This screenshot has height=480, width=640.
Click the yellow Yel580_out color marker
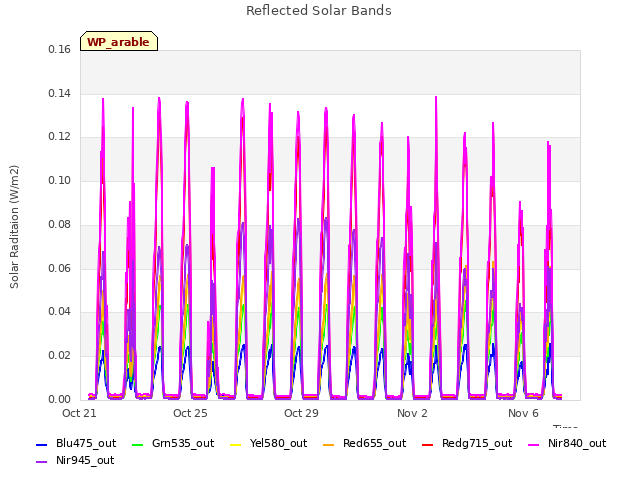pos(236,444)
